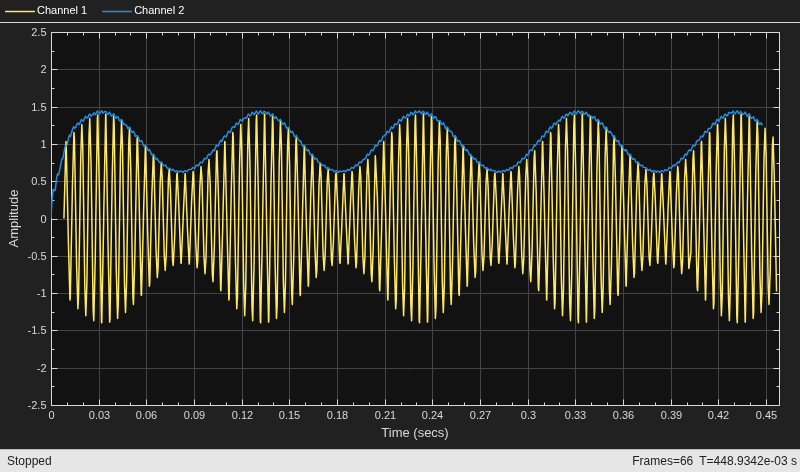Click the Stopped status indicator
This screenshot has height=472, width=800.
click(x=29, y=461)
